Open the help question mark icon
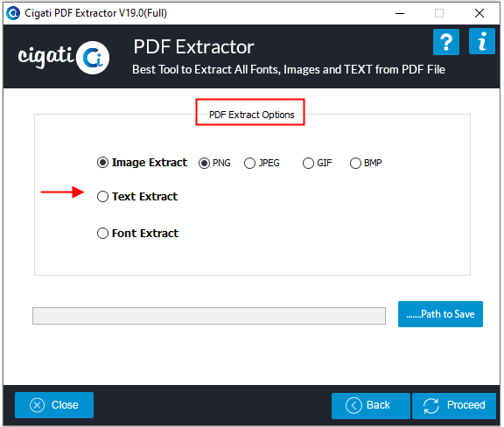Viewport: 504px width, 427px height. tap(446, 42)
